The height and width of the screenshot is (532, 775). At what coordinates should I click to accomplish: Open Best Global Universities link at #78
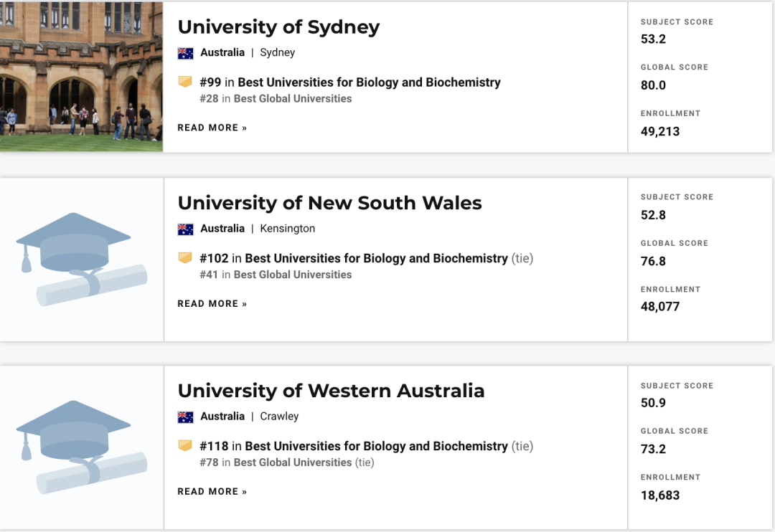pyautogui.click(x=293, y=462)
